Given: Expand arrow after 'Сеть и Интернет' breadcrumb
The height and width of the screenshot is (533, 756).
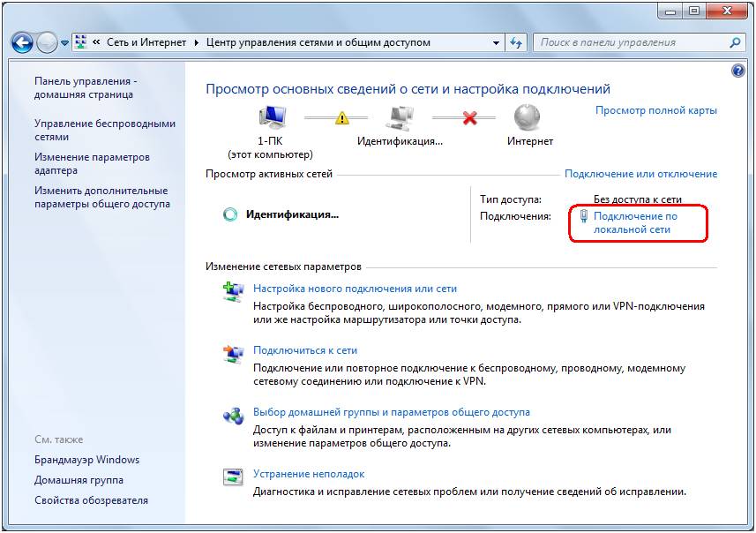Looking at the screenshot, I should 196,42.
